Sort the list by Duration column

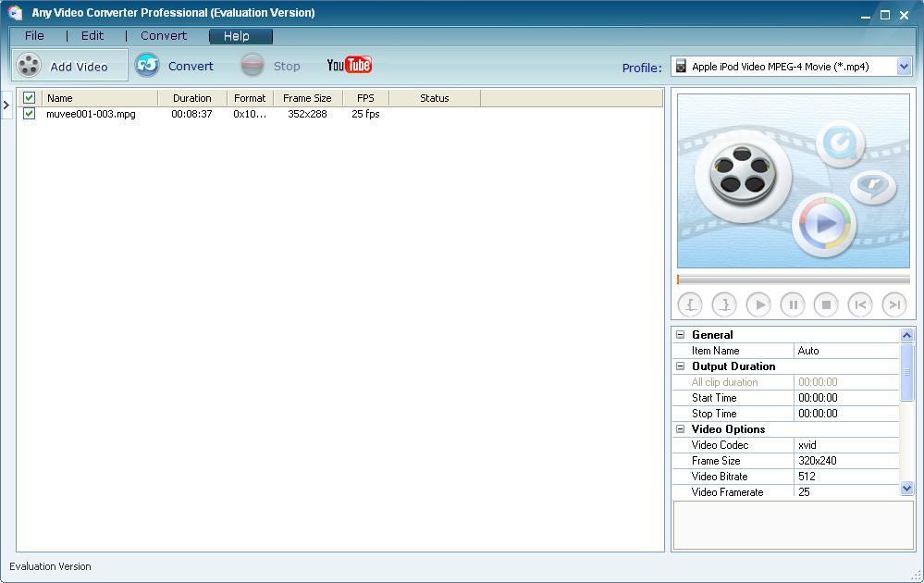click(x=192, y=98)
